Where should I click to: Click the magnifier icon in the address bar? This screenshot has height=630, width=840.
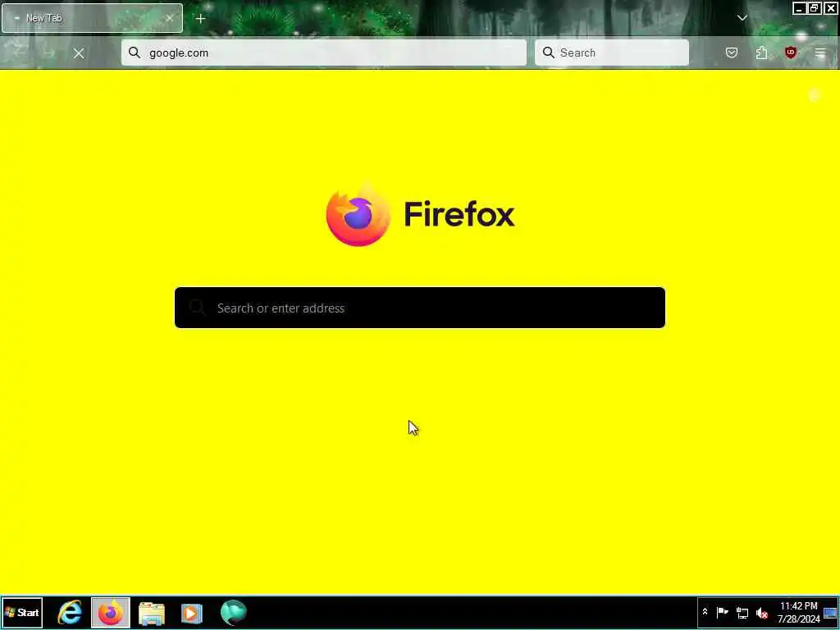click(135, 52)
